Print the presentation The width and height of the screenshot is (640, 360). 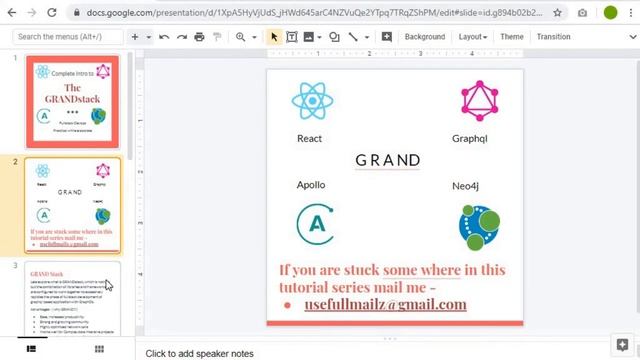click(199, 37)
